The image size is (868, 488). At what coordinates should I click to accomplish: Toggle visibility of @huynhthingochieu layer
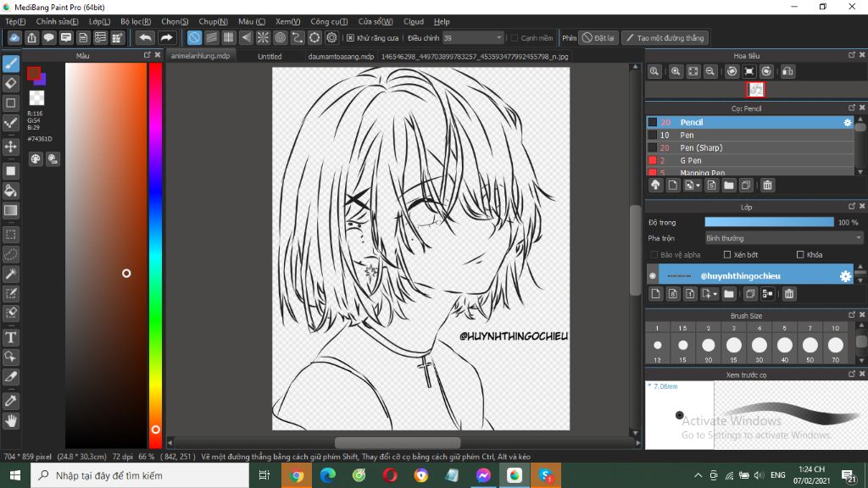click(x=653, y=275)
